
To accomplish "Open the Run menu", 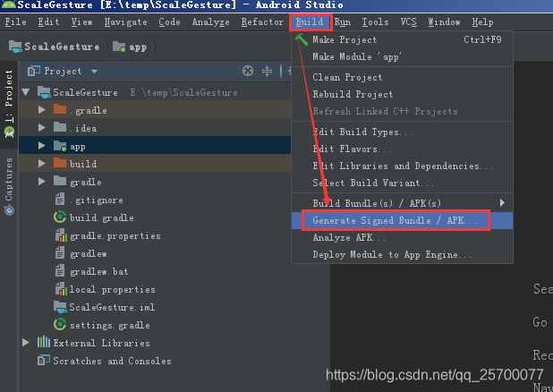I will (x=343, y=21).
